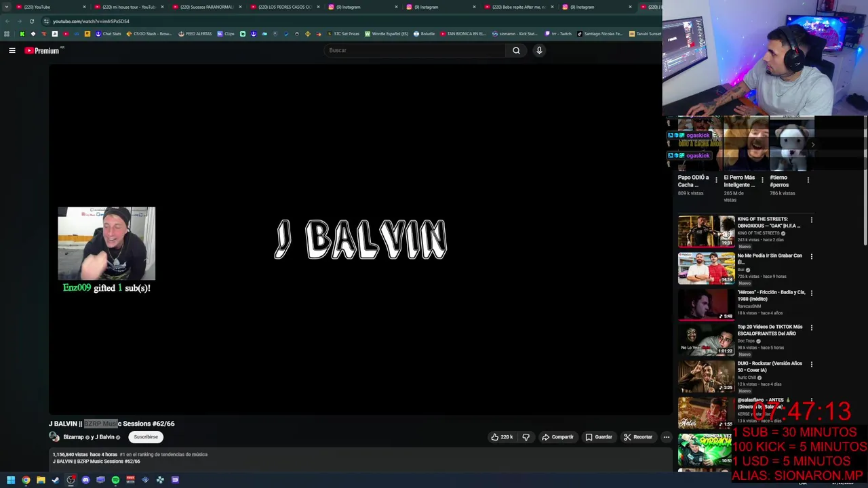868x488 pixels.
Task: Start voice search with microphone icon
Action: (539, 50)
